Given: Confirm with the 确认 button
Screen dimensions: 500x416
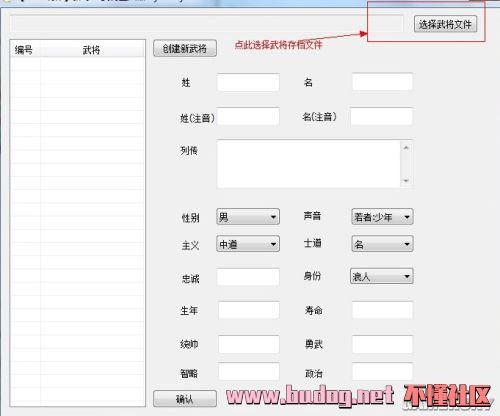Looking at the screenshot, I should click(x=185, y=398).
